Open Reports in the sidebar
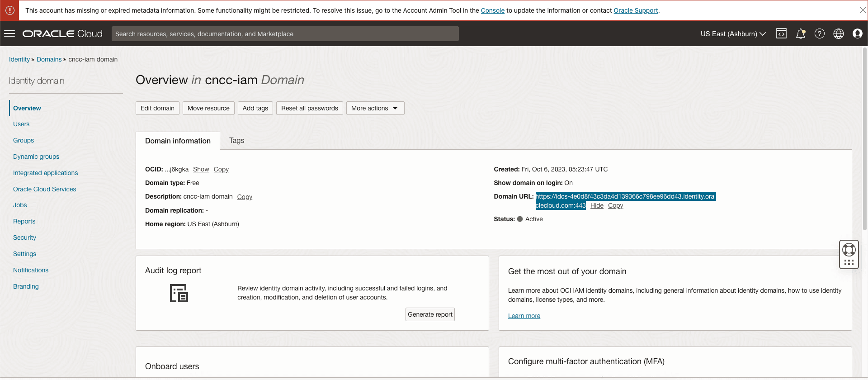The width and height of the screenshot is (868, 380). pyautogui.click(x=24, y=221)
